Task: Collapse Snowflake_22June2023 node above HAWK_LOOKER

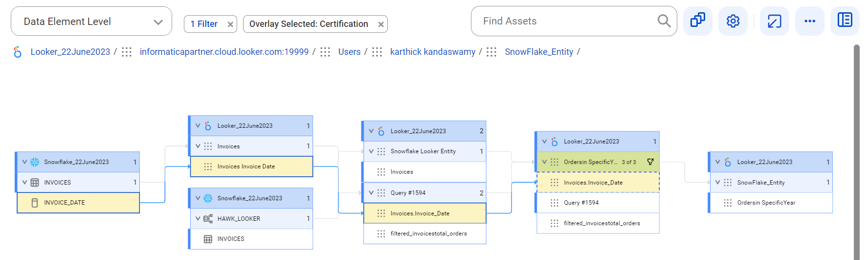Action: click(198, 198)
